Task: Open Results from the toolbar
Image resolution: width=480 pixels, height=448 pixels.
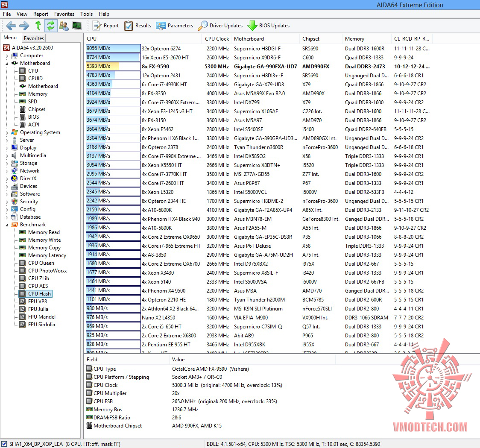Action: point(138,26)
